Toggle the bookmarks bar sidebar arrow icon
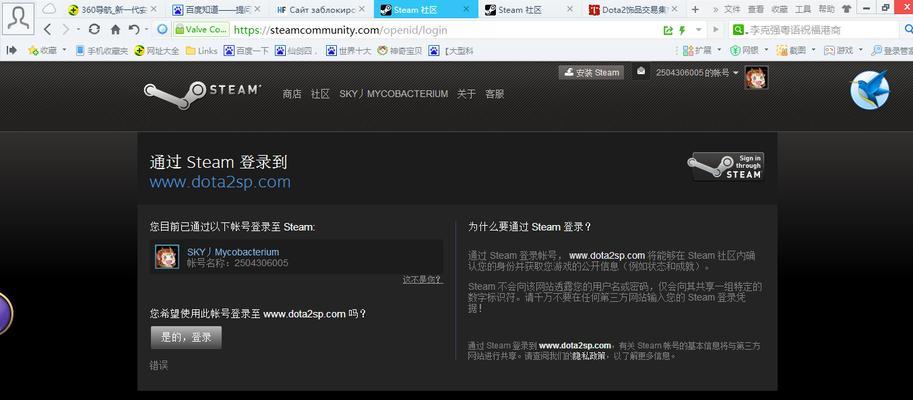The height and width of the screenshot is (400, 913). [11, 51]
